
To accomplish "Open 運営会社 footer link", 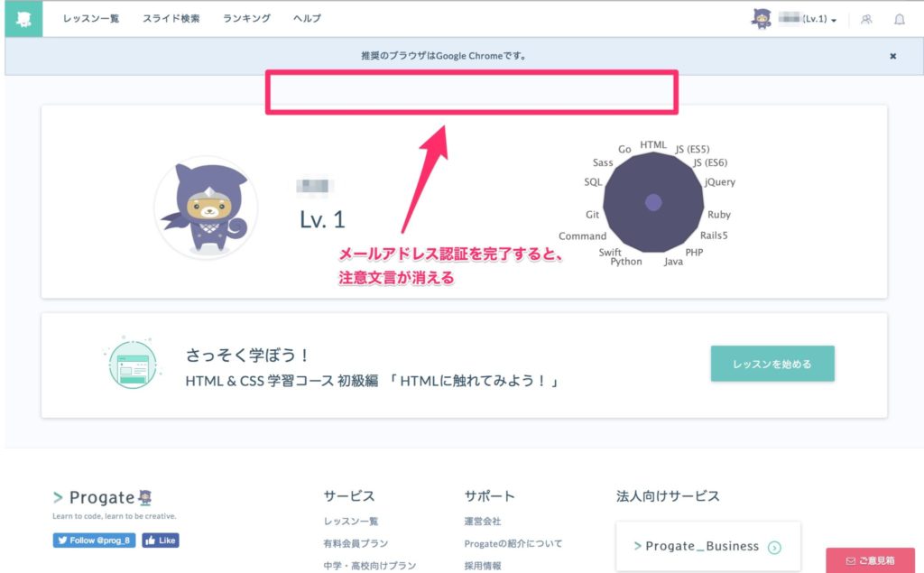I will [483, 522].
